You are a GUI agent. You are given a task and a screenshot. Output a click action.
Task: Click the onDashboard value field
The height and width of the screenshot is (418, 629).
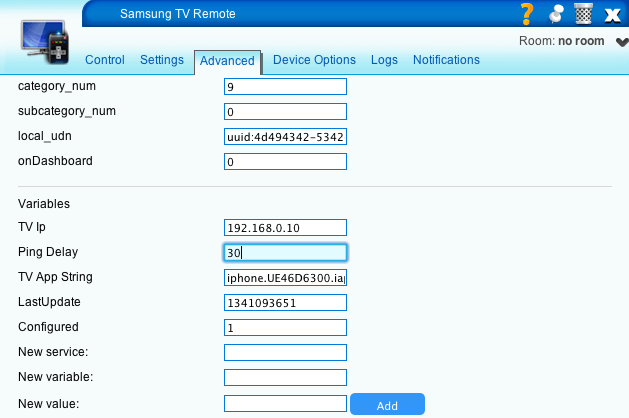click(x=285, y=162)
